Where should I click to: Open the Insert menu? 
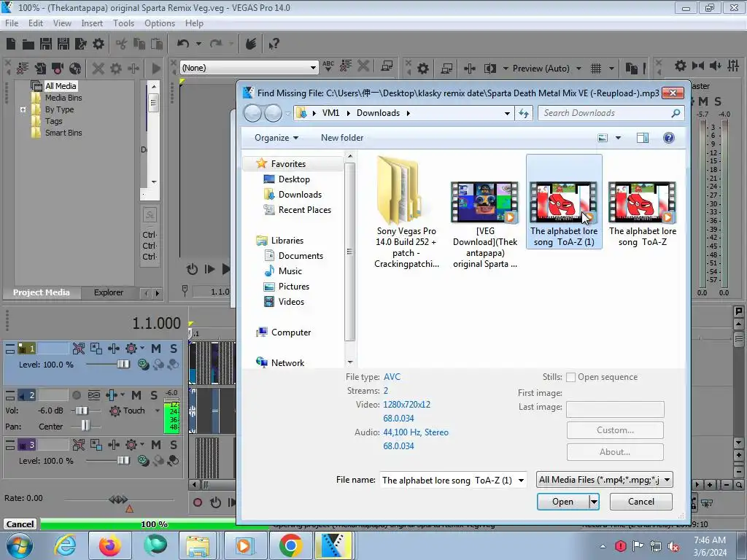click(x=92, y=23)
